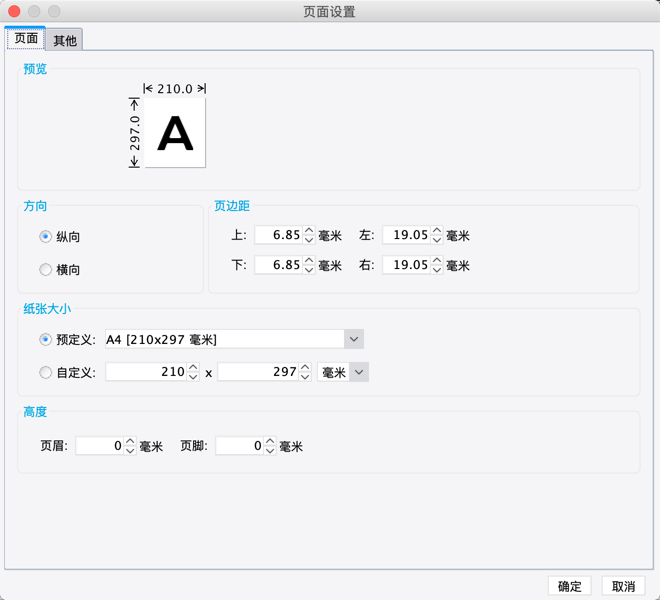
Task: Increase 页脚 height with up arrow
Action: 270,441
